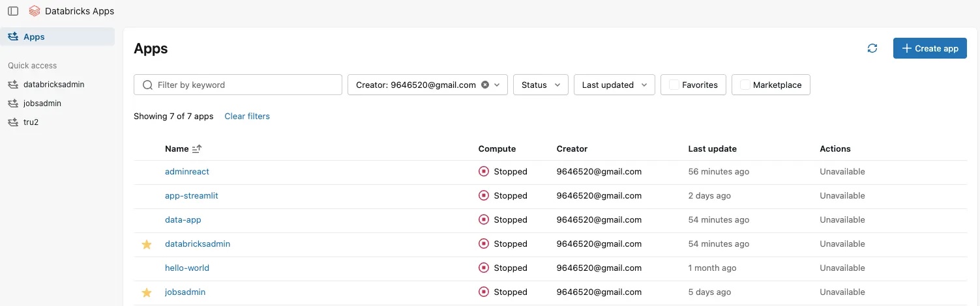Click the Creator column header
This screenshot has height=306, width=980.
click(572, 149)
